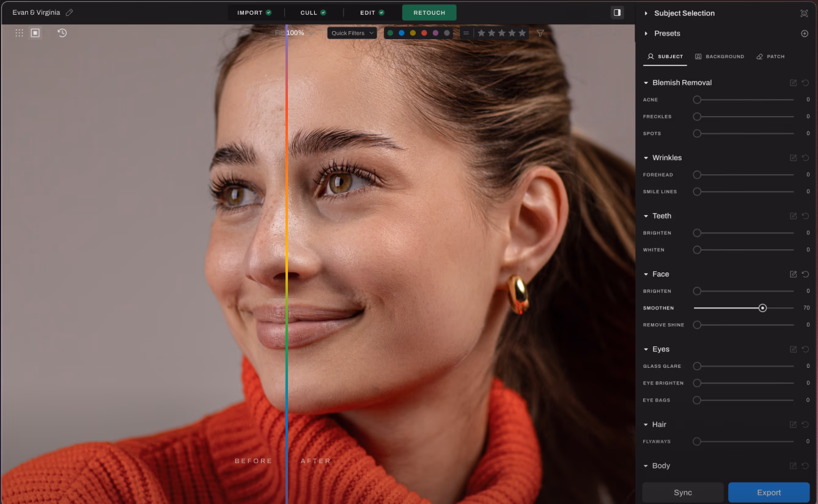Collapse the Teeth section
The width and height of the screenshot is (818, 504).
646,216
